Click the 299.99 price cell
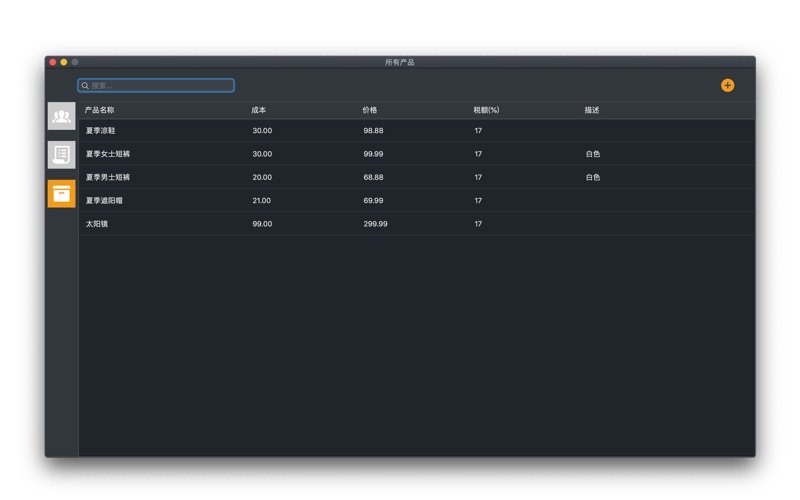Screen dimensions: 800x500 pyautogui.click(x=375, y=224)
